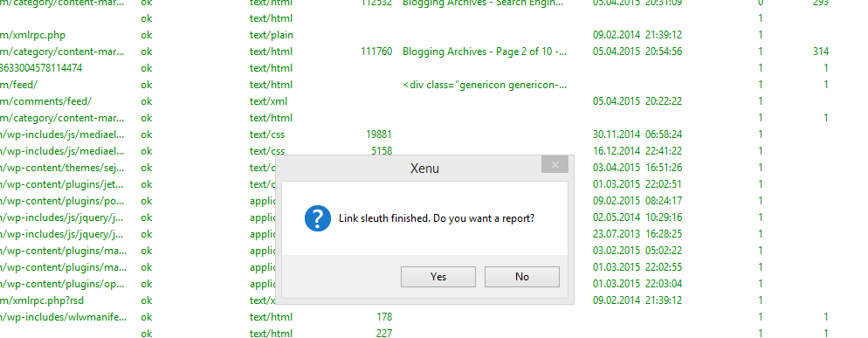Click title 'Blogging Archives - Page 2 of 10'

(485, 52)
